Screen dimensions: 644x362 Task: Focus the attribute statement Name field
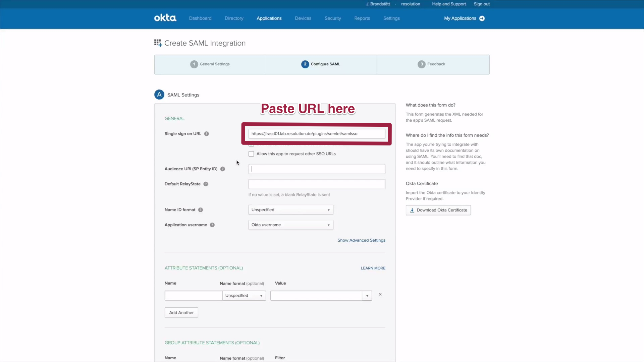[x=194, y=296]
